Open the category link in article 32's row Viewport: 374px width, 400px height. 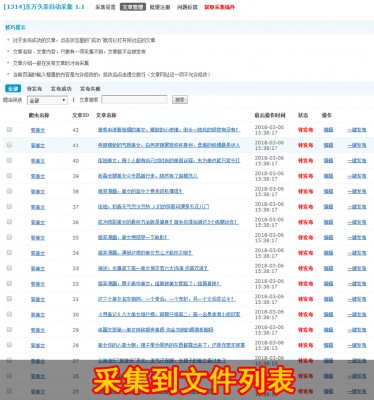coord(38,284)
